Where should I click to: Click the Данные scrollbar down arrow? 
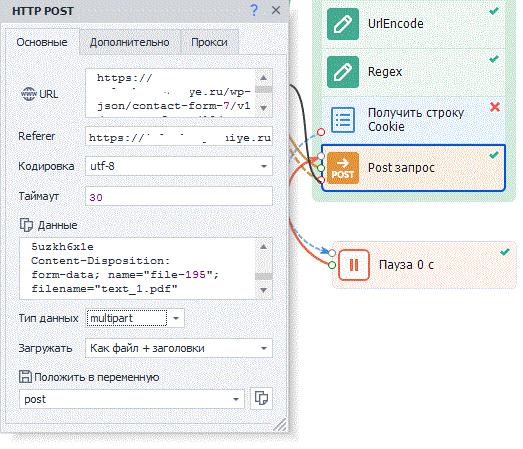(x=264, y=290)
